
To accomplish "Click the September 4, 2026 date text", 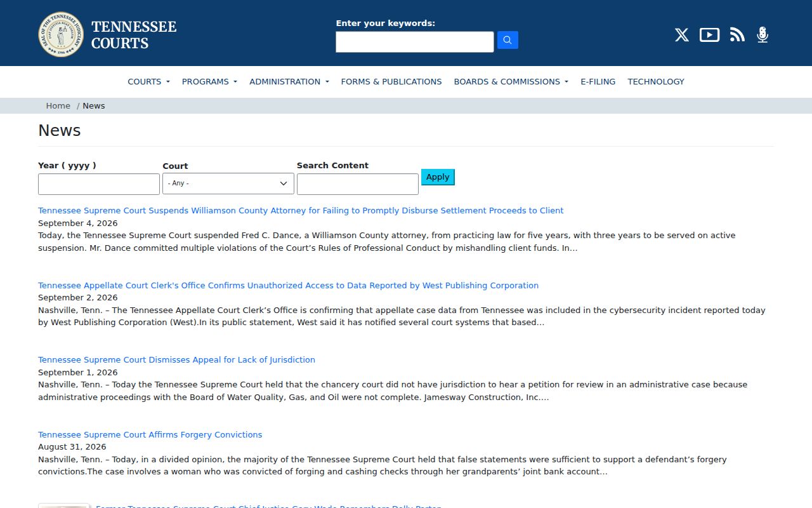I will coord(78,223).
